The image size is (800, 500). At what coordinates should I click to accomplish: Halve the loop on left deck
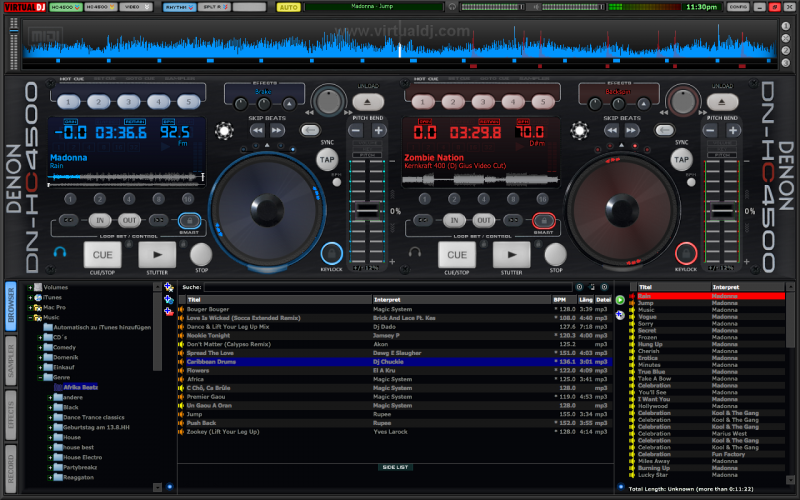click(68, 220)
